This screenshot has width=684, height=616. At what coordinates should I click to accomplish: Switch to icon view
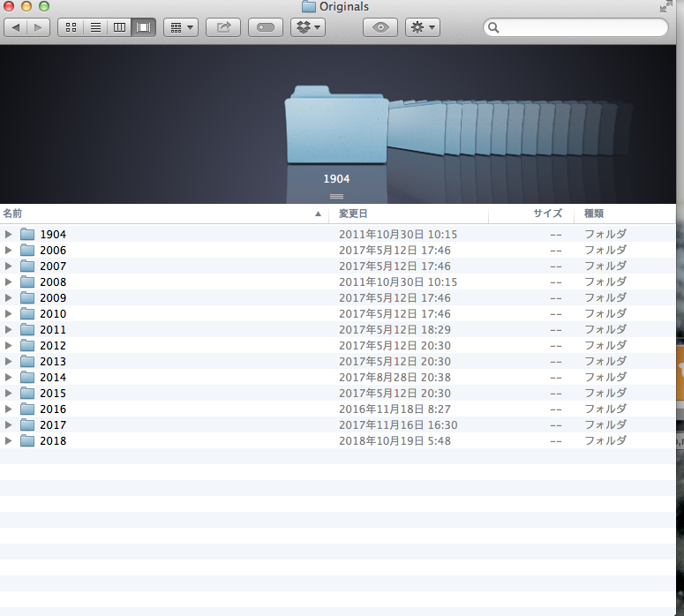point(71,27)
